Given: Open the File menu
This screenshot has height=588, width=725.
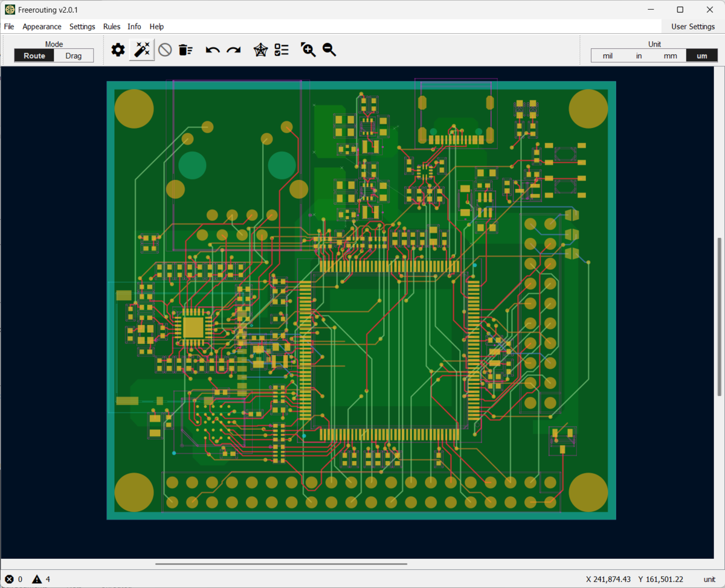Looking at the screenshot, I should coord(9,27).
